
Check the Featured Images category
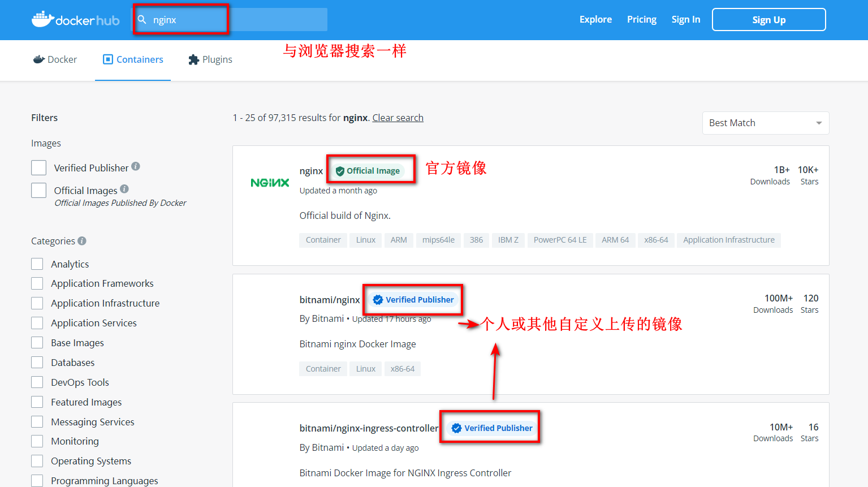(37, 402)
